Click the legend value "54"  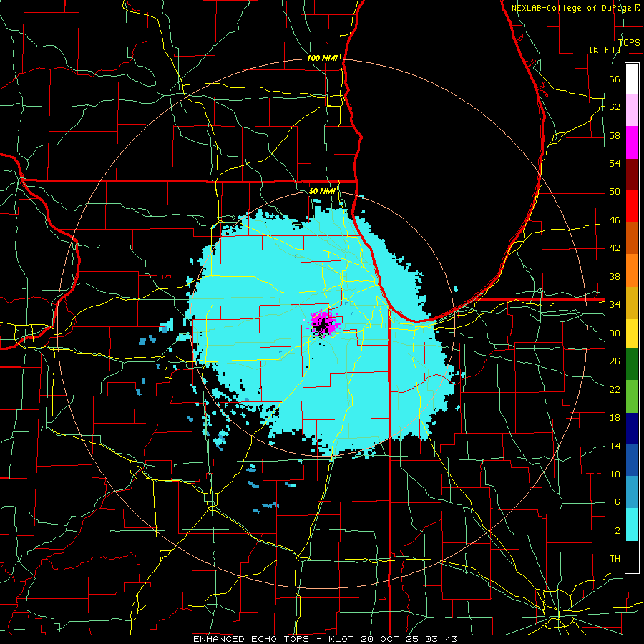[x=615, y=163]
